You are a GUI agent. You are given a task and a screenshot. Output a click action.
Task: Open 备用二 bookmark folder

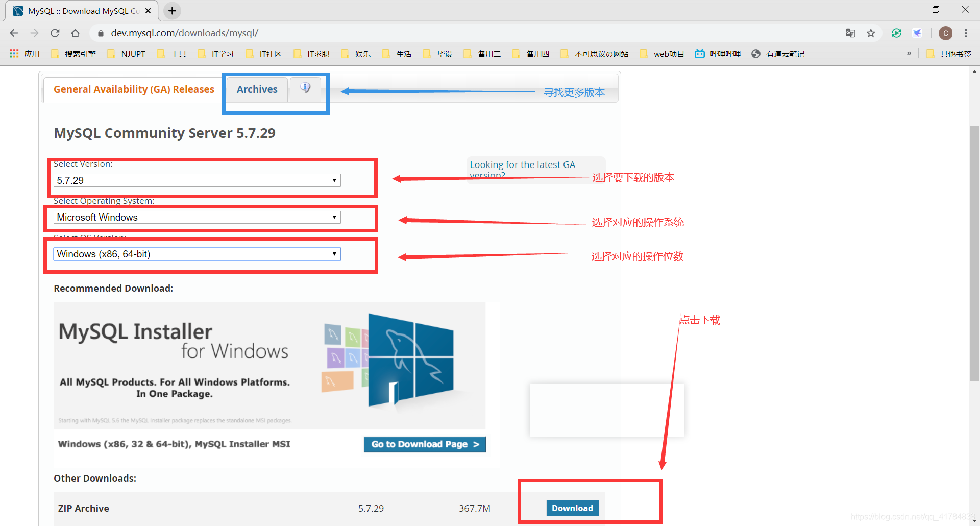pyautogui.click(x=482, y=54)
